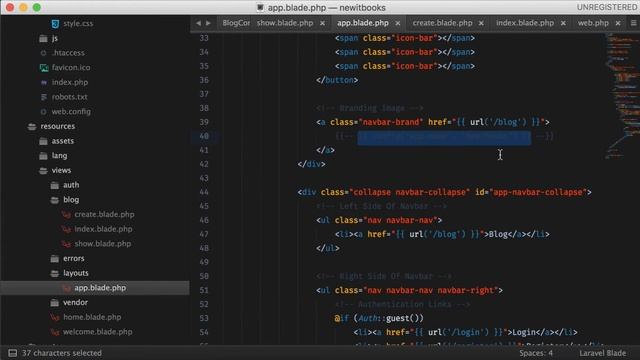Switch to the show.blade.php tab

click(285, 23)
